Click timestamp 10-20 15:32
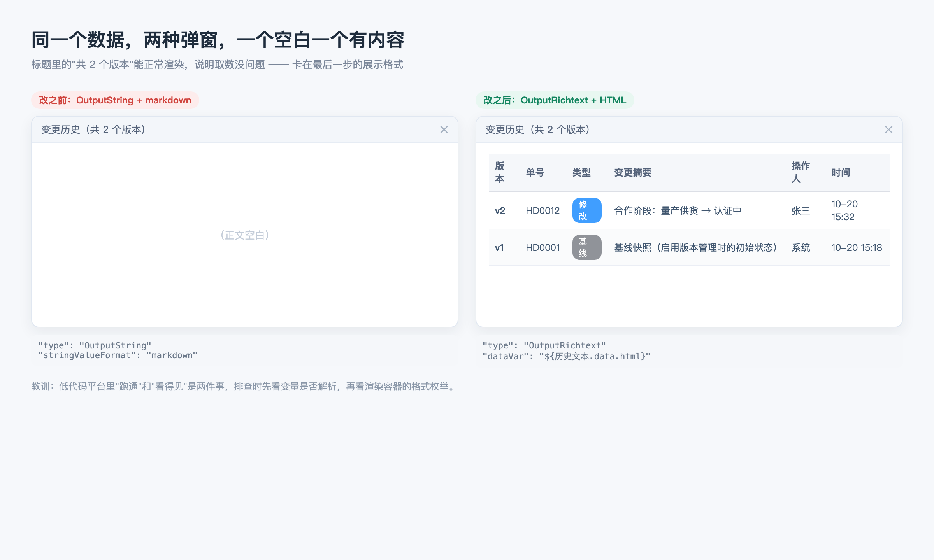Viewport: 934px width, 560px height. click(x=844, y=210)
